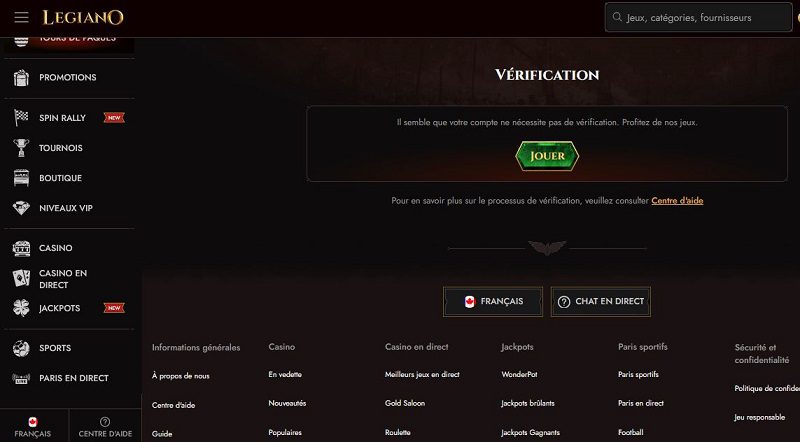Open footer En vedette link
Viewport: 800px width, 442px height.
[x=285, y=375]
